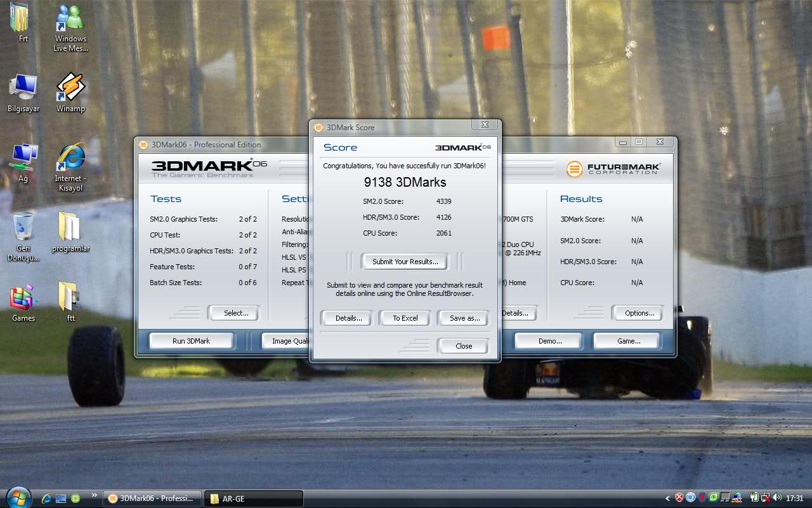Expand the quick launch overflow chevron
Screen dimensions: 812x508
pos(95,495)
